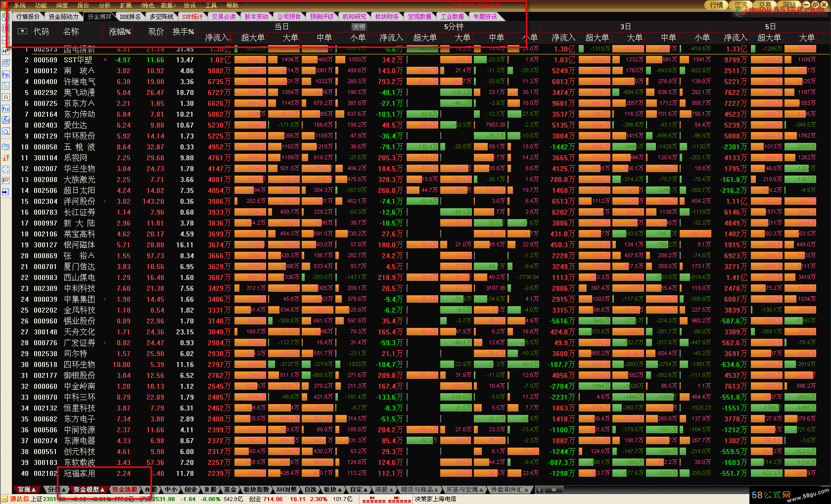This screenshot has height=504, width=831.
Task: Click the magnifier search sidebar icon
Action: click(5, 132)
